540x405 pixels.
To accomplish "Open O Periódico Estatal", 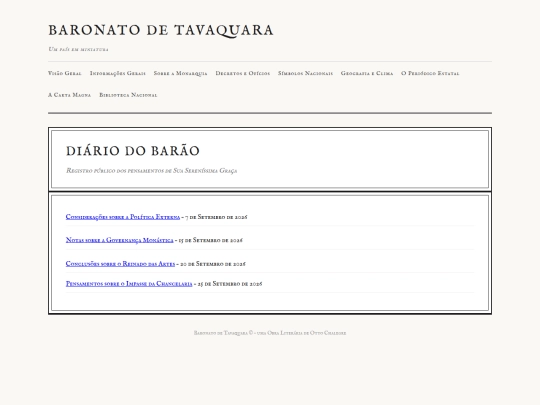I will tap(430, 73).
